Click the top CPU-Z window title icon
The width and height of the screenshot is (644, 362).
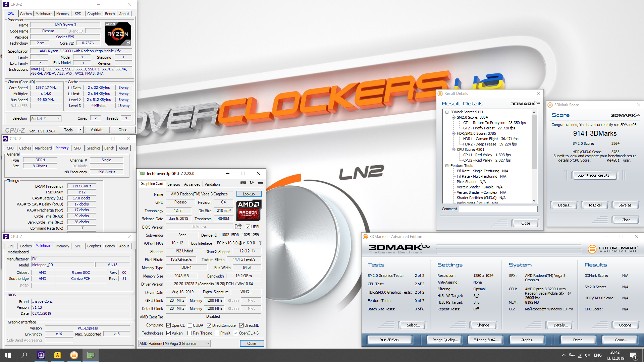click(6, 4)
